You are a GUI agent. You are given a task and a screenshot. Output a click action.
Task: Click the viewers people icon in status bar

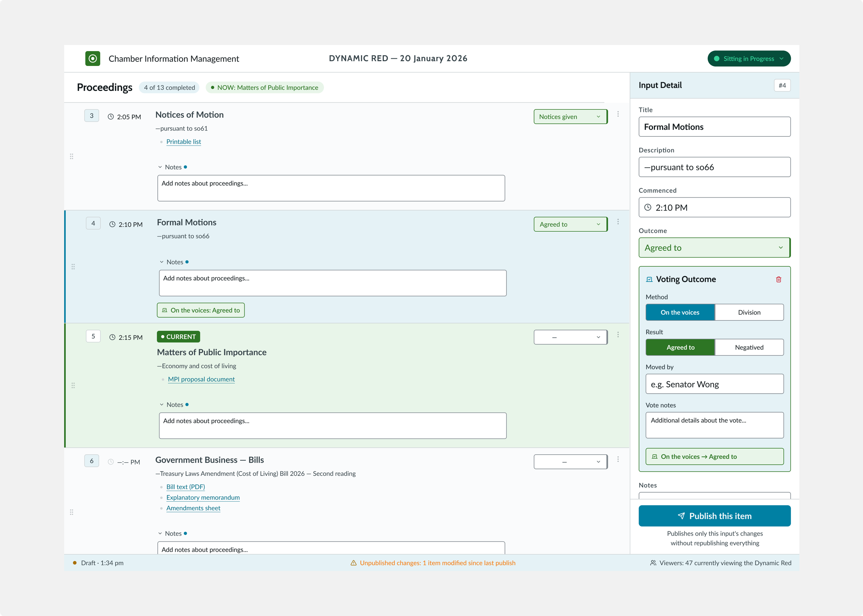[653, 563]
